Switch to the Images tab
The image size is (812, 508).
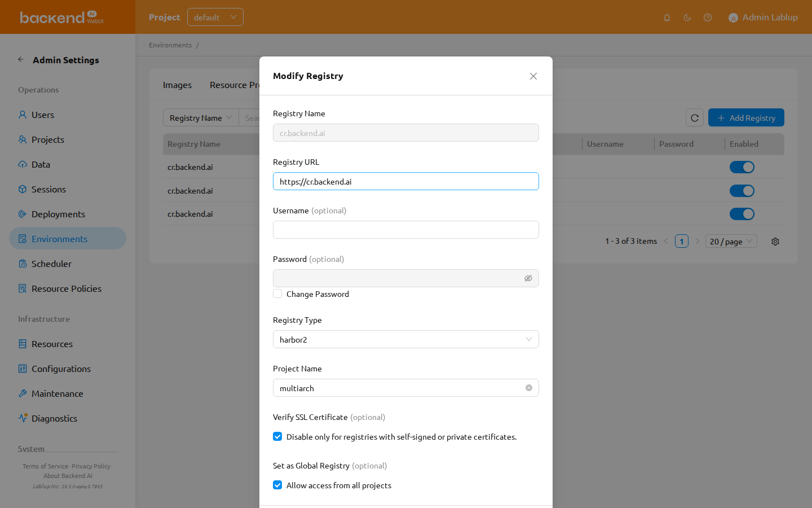(x=177, y=85)
